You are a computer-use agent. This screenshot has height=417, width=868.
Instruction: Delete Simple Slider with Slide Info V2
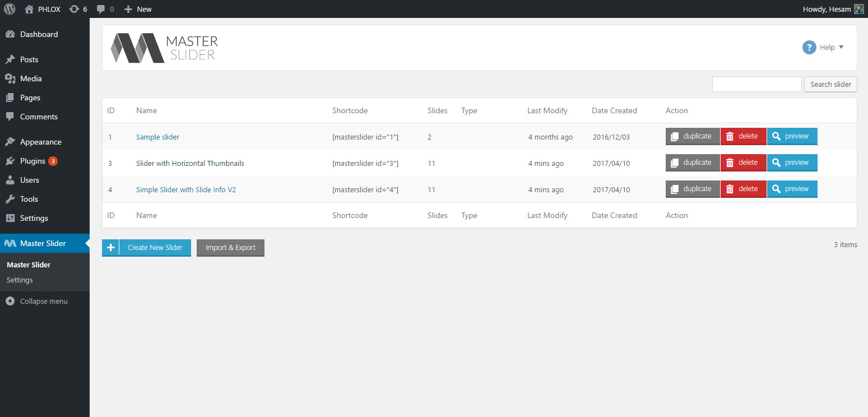pos(744,189)
